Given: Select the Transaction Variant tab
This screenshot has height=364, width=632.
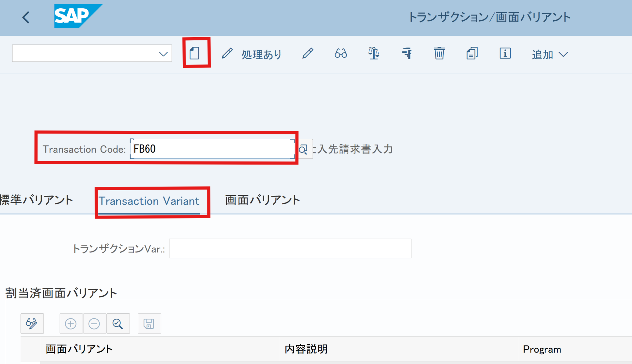Looking at the screenshot, I should 149,201.
